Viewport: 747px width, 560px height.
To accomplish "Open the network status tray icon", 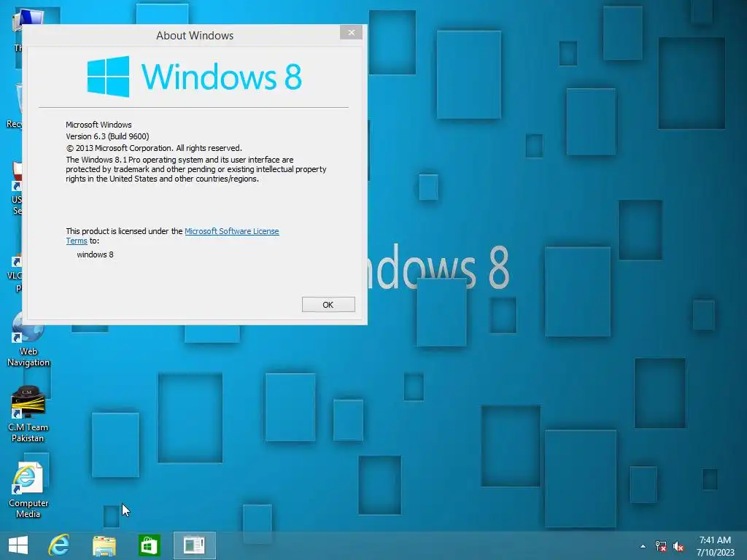I will [x=661, y=546].
